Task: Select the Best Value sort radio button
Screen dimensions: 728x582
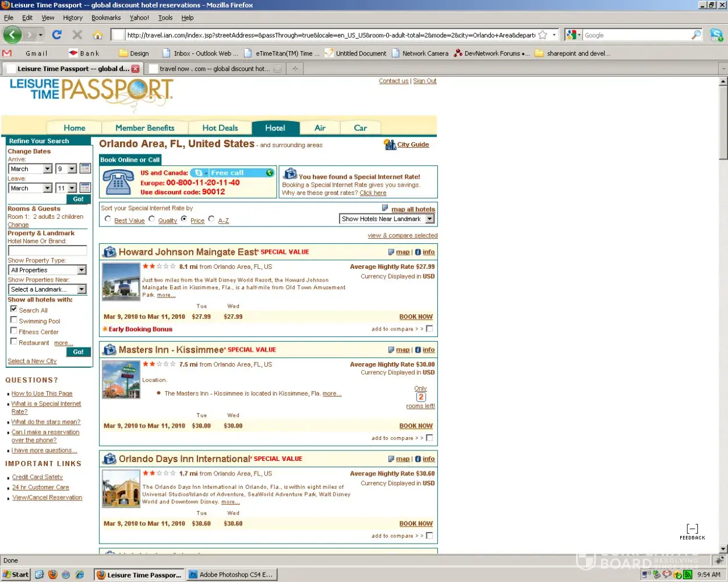Action: (x=108, y=219)
